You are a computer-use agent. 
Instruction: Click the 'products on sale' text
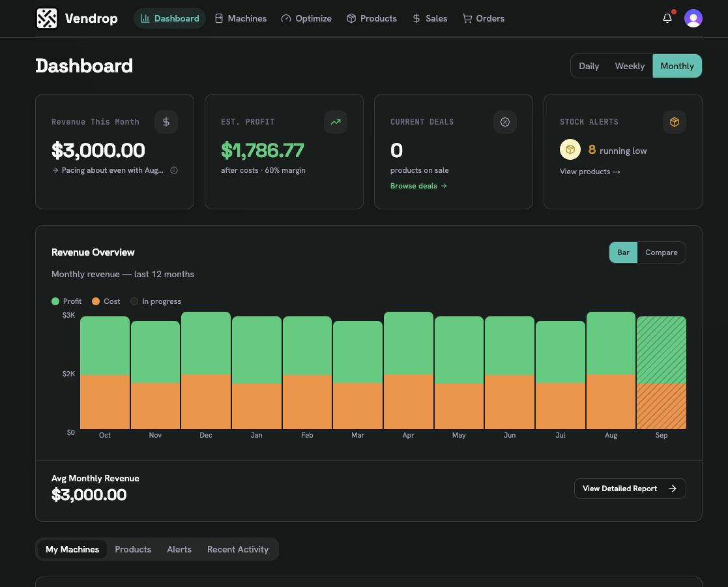419,170
